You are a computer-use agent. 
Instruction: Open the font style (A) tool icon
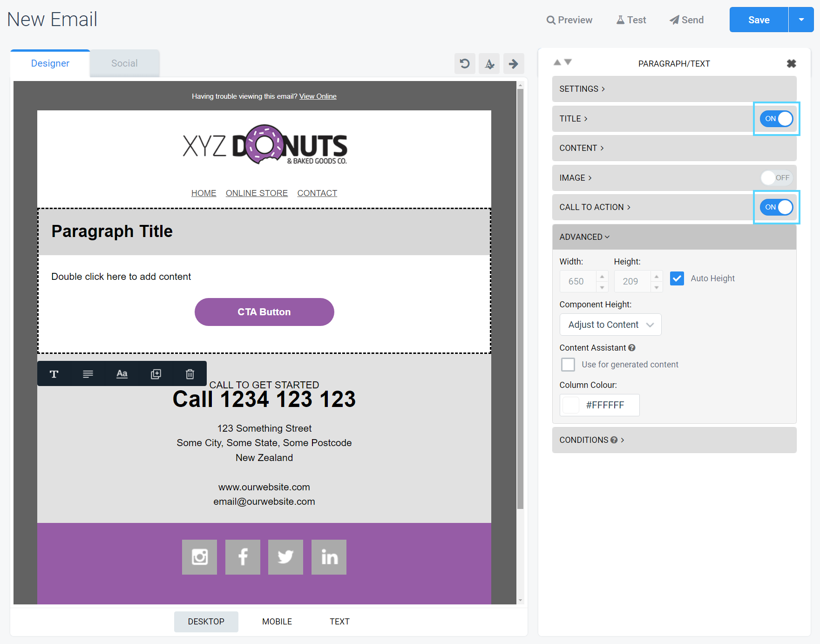pos(489,63)
